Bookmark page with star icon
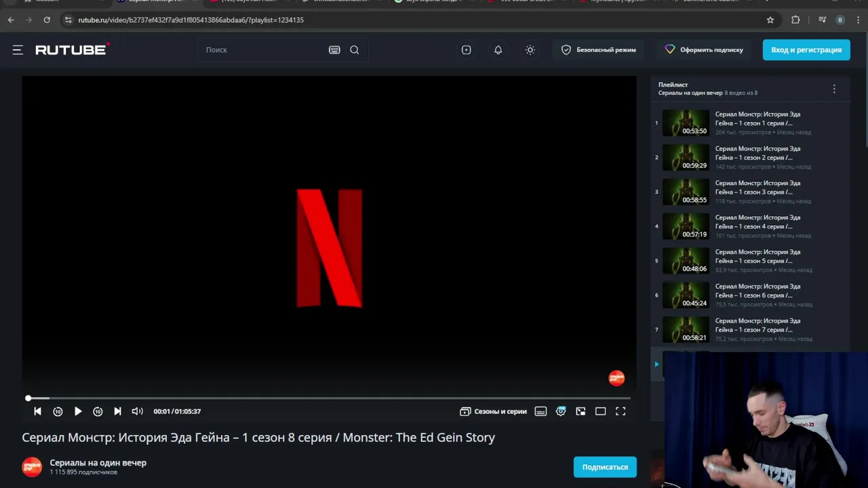The width and height of the screenshot is (868, 488). point(770,20)
